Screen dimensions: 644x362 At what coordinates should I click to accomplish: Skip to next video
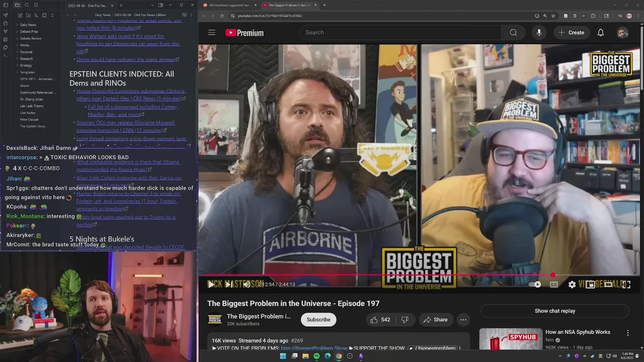[228, 285]
